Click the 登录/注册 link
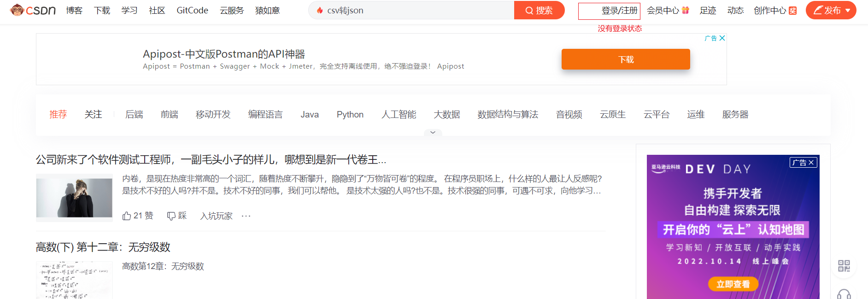The width and height of the screenshot is (868, 299). click(619, 10)
